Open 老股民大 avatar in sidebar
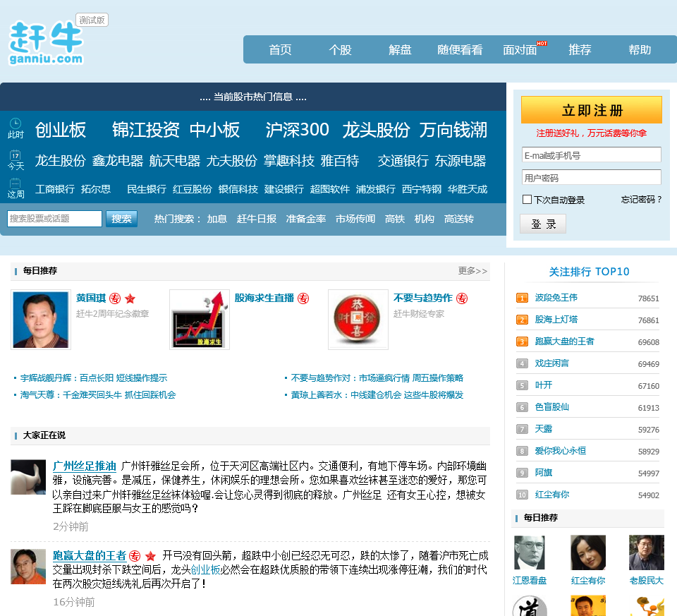The image size is (677, 616). click(x=647, y=552)
